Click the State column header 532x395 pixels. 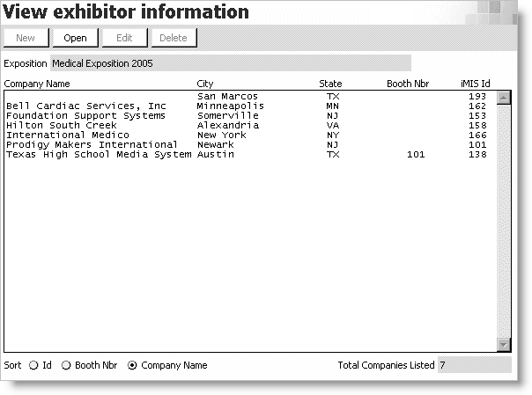330,84
